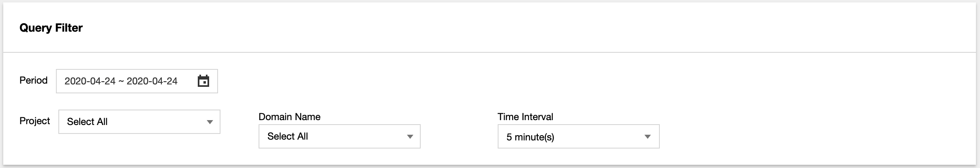Click the Project label
Image resolution: width=980 pixels, height=168 pixels.
coord(35,121)
